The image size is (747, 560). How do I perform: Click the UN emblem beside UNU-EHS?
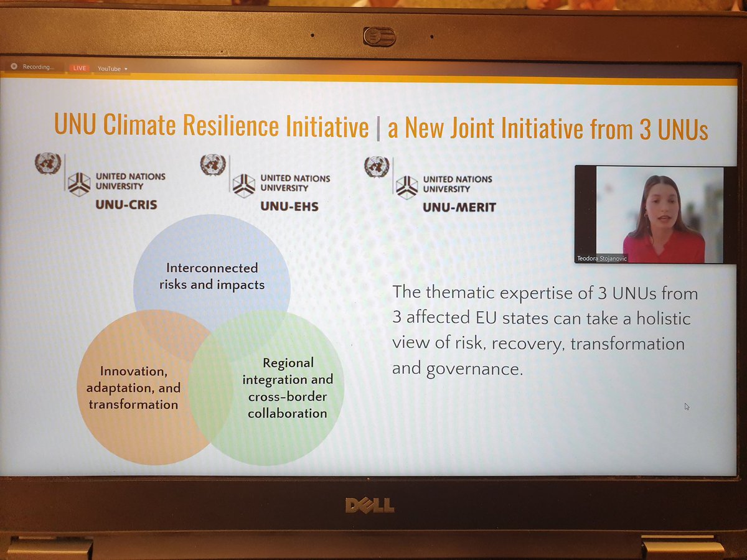point(212,166)
